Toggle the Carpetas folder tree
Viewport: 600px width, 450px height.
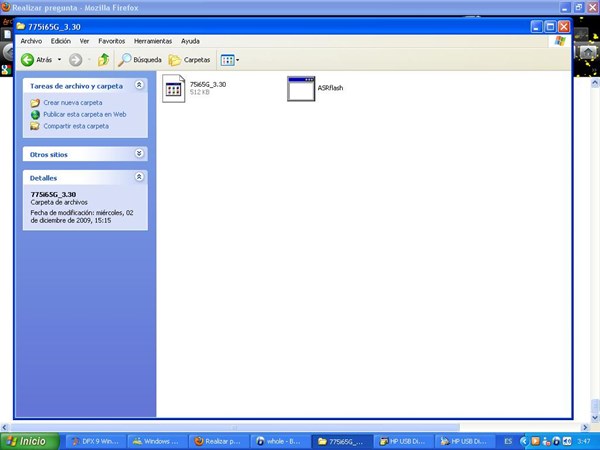189,60
